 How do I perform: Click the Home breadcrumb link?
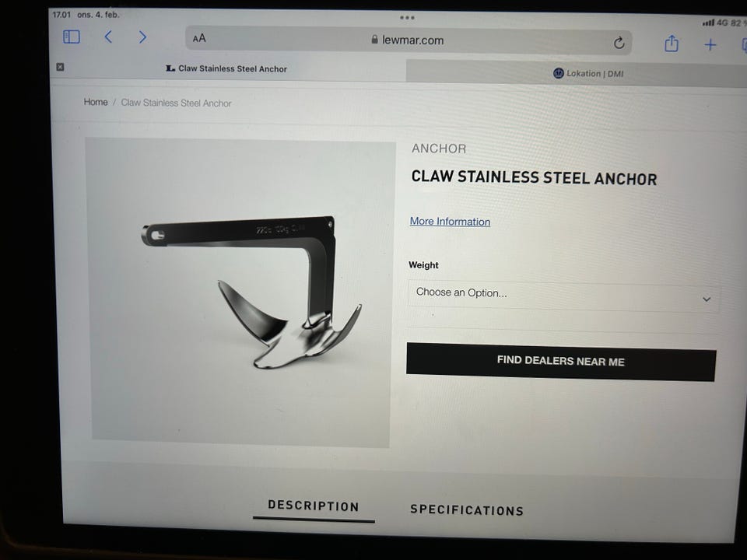point(96,102)
